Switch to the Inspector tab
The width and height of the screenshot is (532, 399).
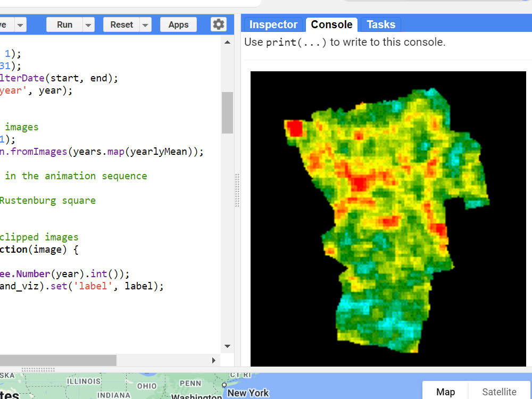(273, 24)
